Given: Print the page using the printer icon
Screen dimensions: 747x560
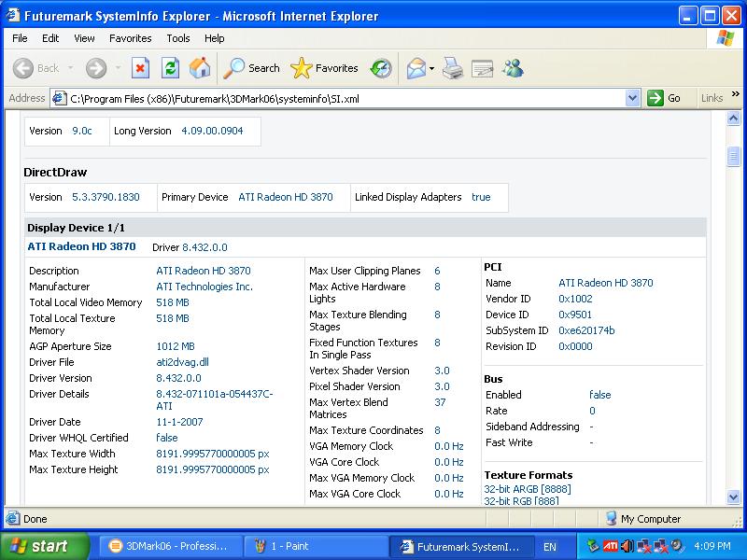Looking at the screenshot, I should click(x=452, y=68).
